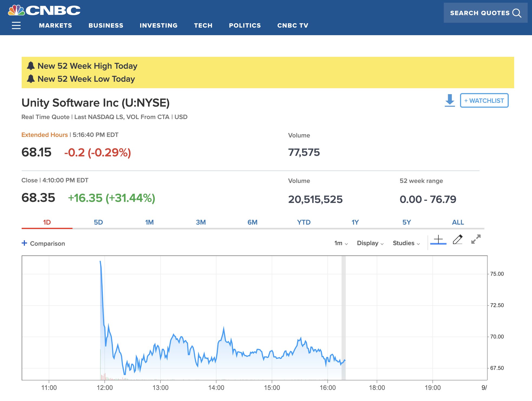Click the New 52 Week Low Today alert
The image size is (532, 401).
click(86, 79)
